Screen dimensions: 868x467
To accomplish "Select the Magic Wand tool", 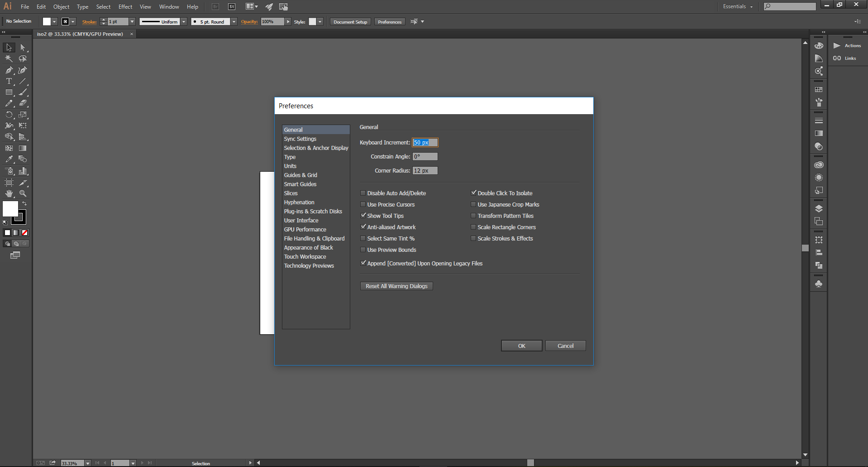I will click(9, 58).
